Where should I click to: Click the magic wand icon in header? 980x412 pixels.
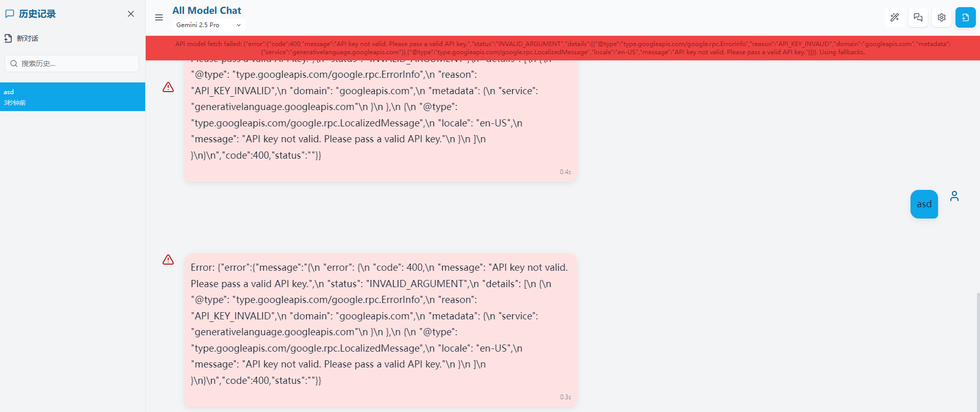tap(895, 17)
